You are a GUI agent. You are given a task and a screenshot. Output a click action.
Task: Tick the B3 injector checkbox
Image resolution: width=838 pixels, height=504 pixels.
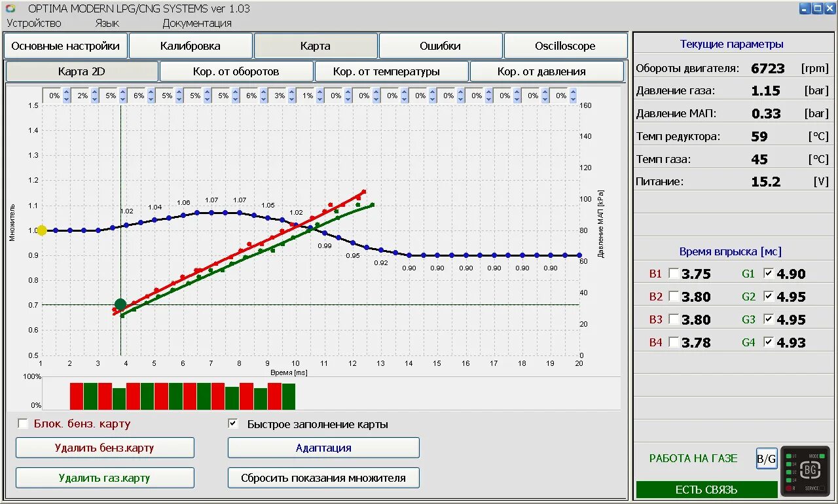674,319
